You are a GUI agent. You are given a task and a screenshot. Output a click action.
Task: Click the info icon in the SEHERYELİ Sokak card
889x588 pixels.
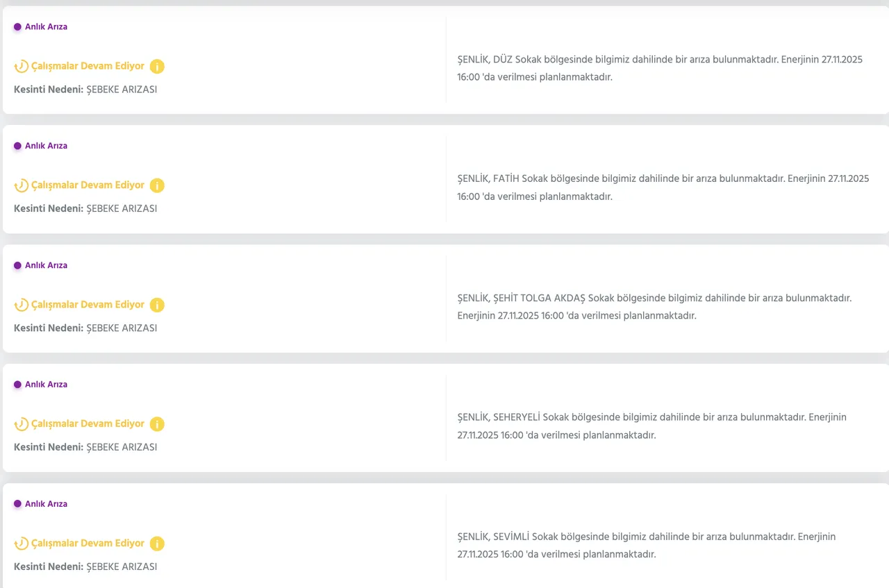point(157,424)
